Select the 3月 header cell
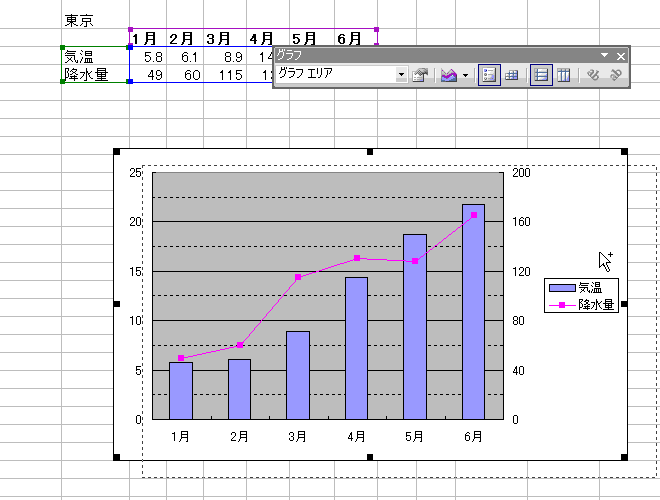The height and width of the screenshot is (500, 660). pyautogui.click(x=225, y=38)
